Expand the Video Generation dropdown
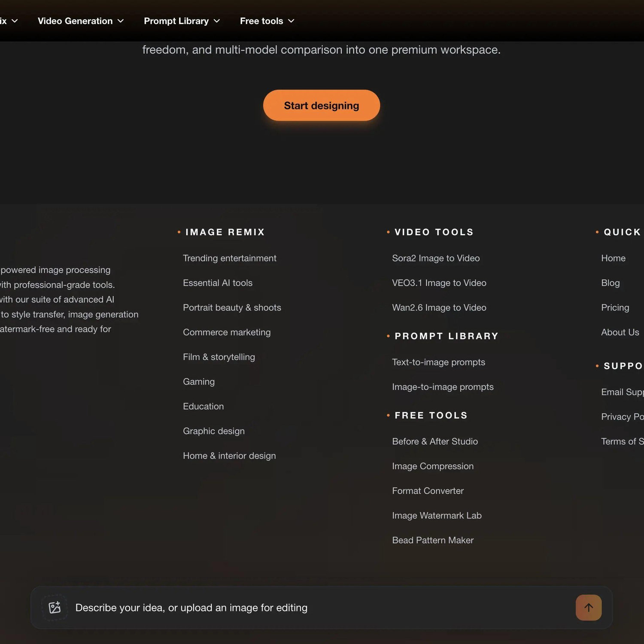Viewport: 644px width, 644px height. [81, 21]
